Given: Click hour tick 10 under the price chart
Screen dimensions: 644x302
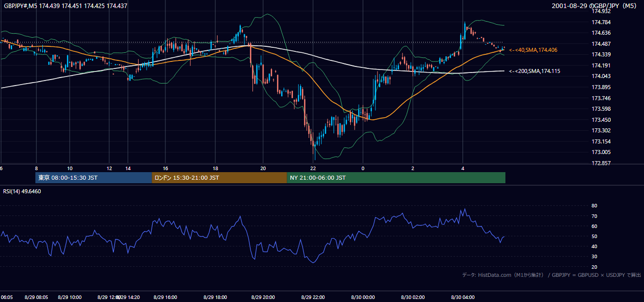Looking at the screenshot, I should tap(70, 168).
